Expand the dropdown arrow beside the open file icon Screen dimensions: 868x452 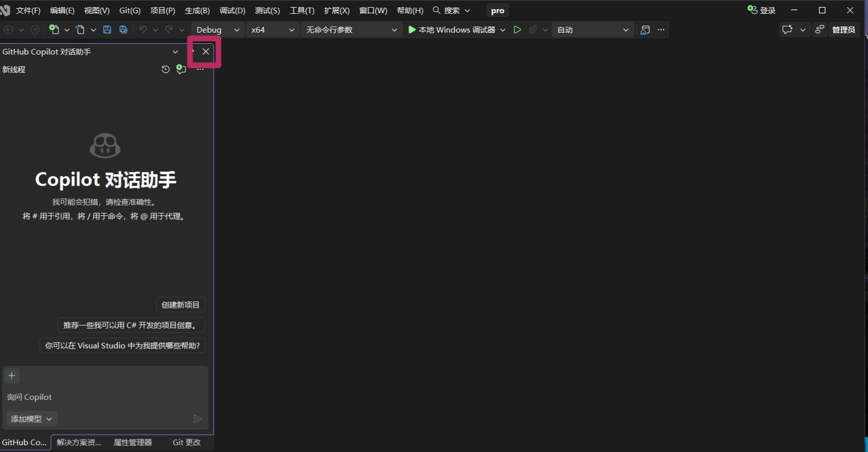click(93, 30)
